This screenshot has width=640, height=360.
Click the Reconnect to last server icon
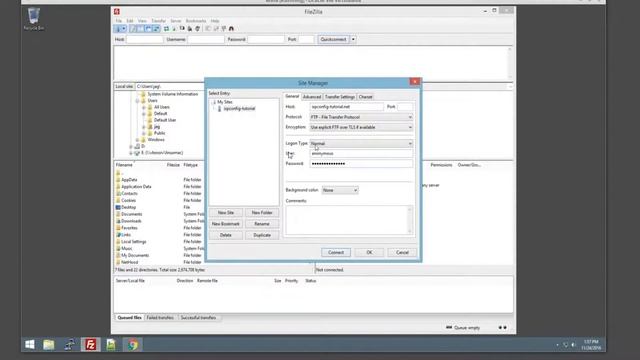198,29
